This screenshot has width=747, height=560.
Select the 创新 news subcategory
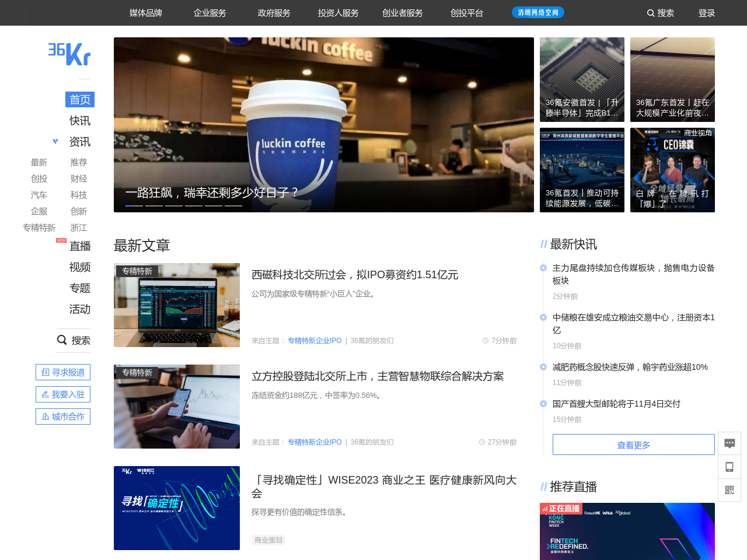79,211
